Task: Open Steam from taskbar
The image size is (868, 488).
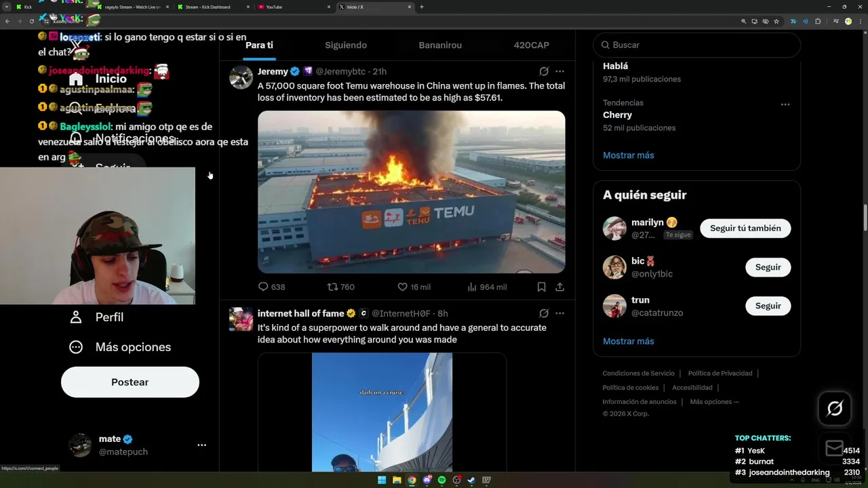Action: [471, 480]
